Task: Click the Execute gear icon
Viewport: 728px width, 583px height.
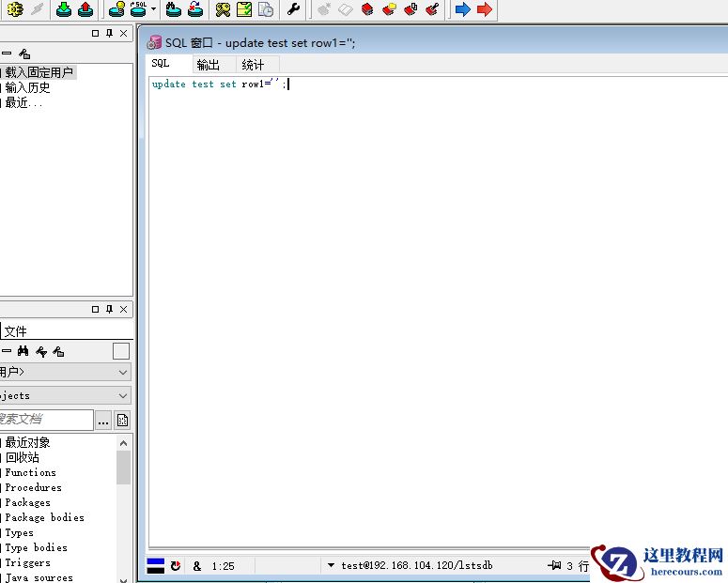Action: (x=14, y=8)
